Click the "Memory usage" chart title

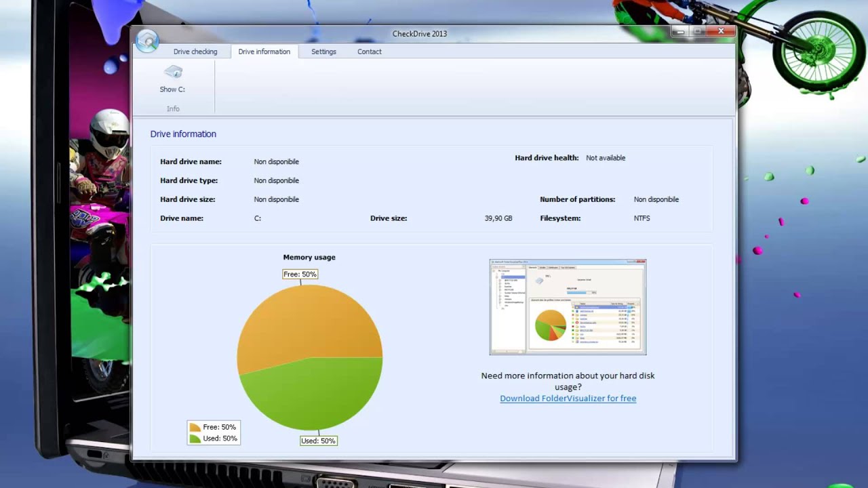(309, 258)
